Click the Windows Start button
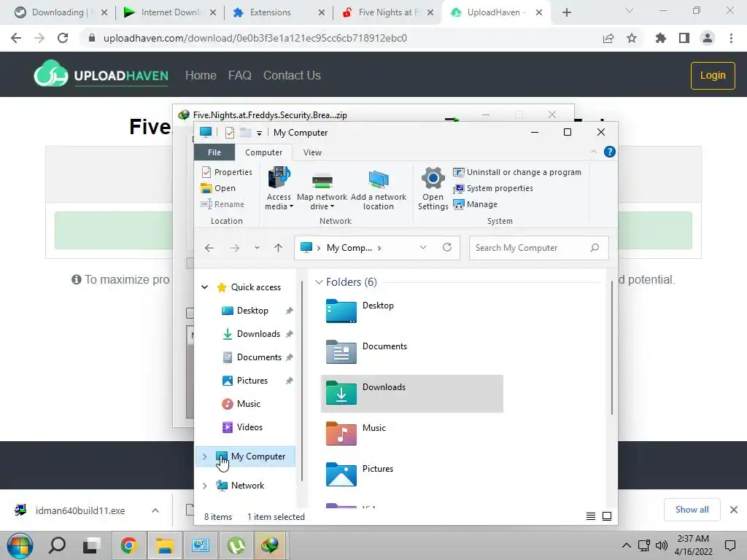 (20, 545)
